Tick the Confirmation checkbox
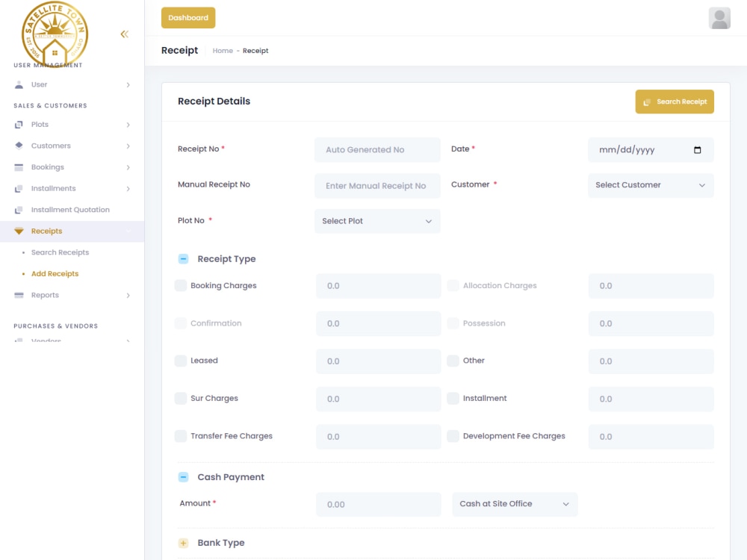This screenshot has width=747, height=560. pyautogui.click(x=181, y=323)
